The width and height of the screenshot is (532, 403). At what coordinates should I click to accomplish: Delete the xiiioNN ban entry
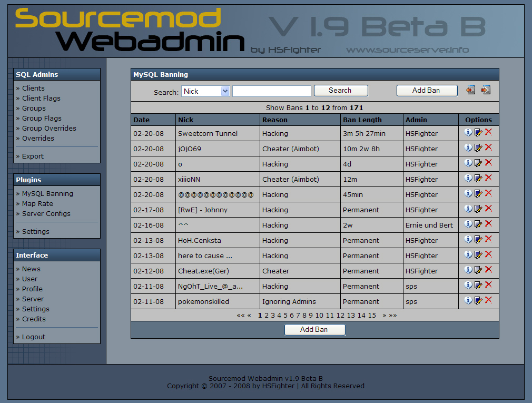pyautogui.click(x=489, y=178)
